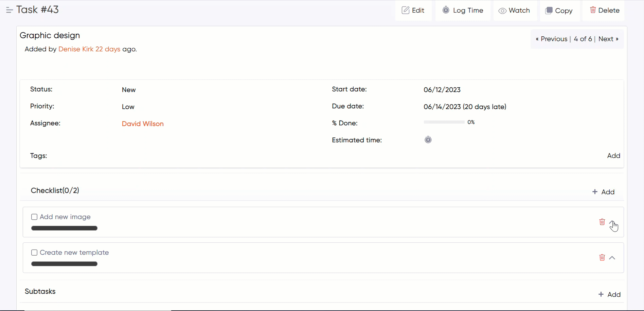This screenshot has width=644, height=311.
Task: Click the % Done progress bar
Action: 444,122
